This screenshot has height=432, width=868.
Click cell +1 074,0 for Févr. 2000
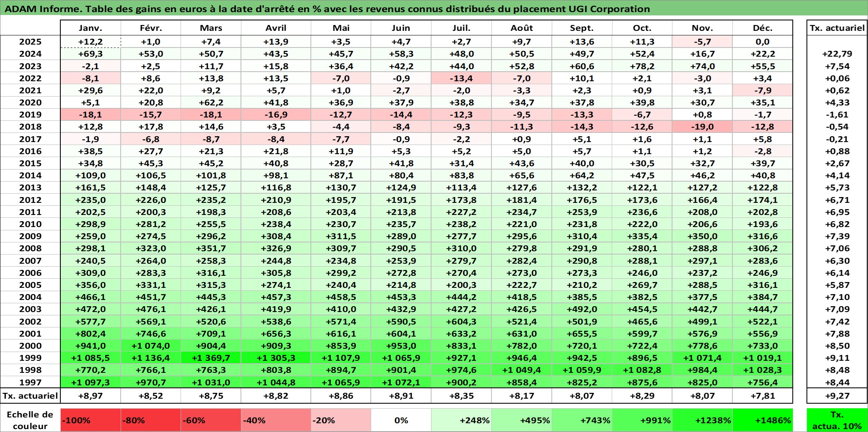pos(151,346)
